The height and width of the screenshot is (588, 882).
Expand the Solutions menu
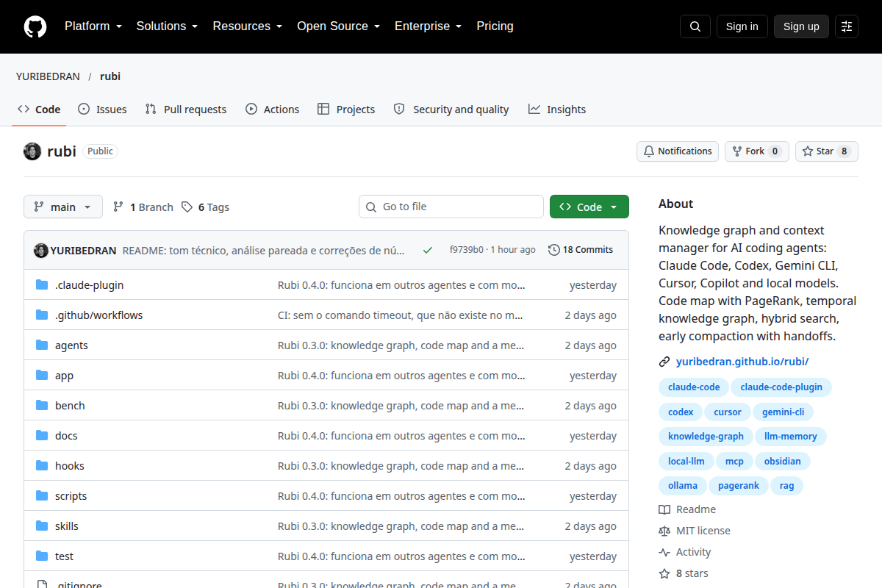(167, 26)
